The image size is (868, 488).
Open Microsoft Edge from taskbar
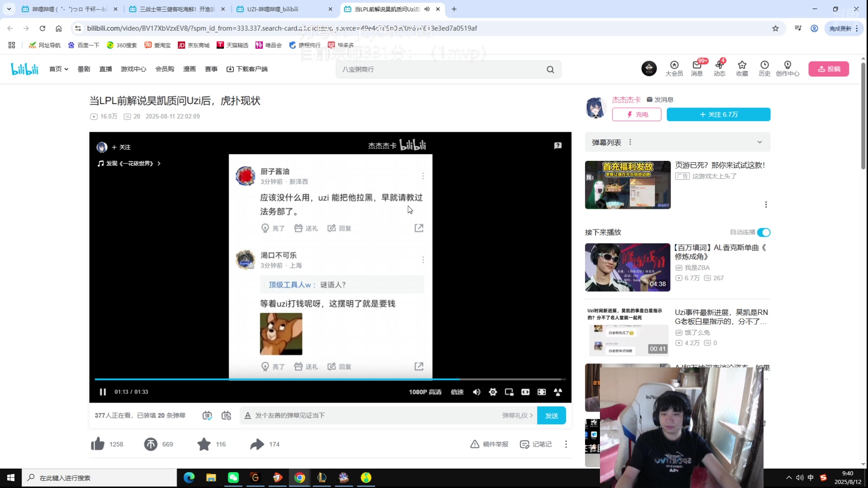point(189,478)
